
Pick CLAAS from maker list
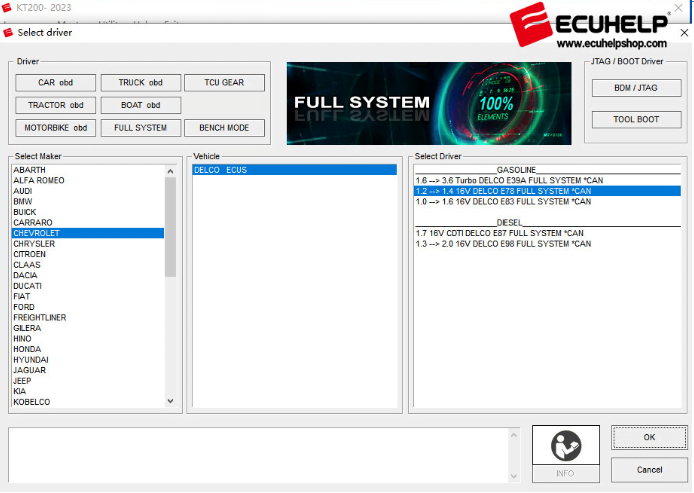pos(88,265)
